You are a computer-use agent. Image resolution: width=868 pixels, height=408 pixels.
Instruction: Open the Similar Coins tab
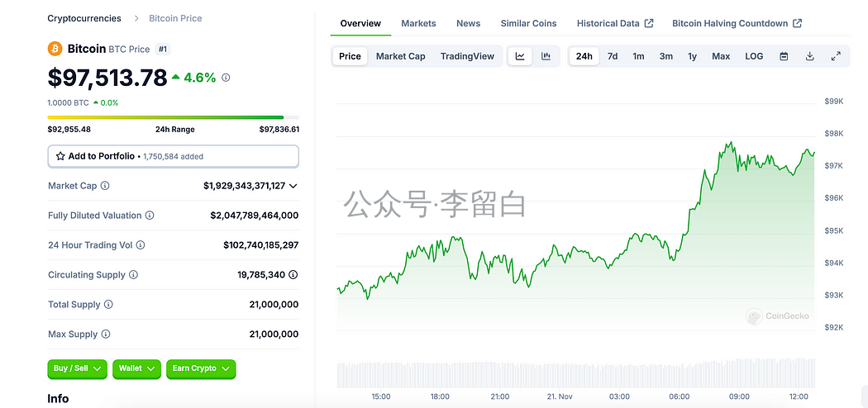529,23
